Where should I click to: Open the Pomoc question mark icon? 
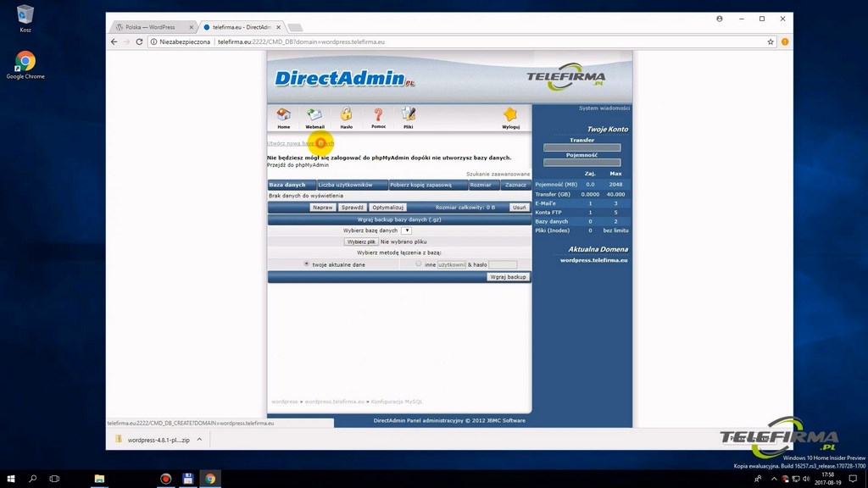378,115
